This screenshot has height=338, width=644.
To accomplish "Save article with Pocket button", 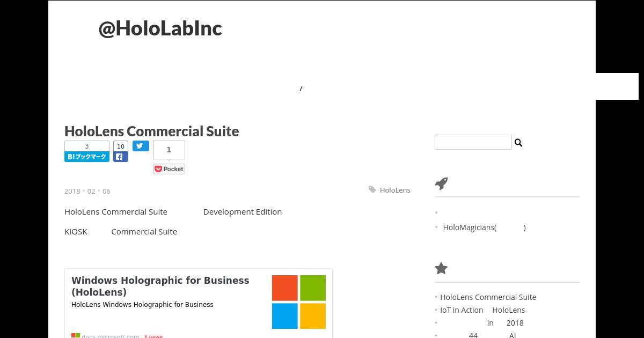I will coord(169,169).
